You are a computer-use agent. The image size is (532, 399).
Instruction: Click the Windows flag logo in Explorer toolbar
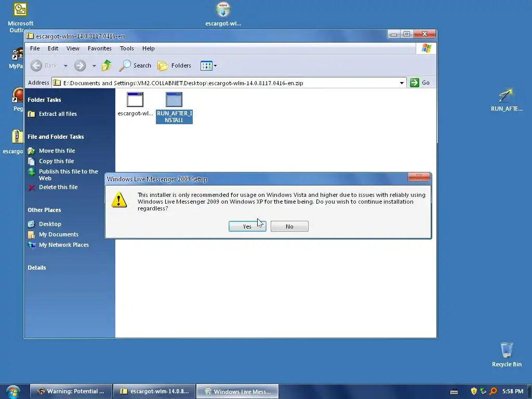click(426, 48)
